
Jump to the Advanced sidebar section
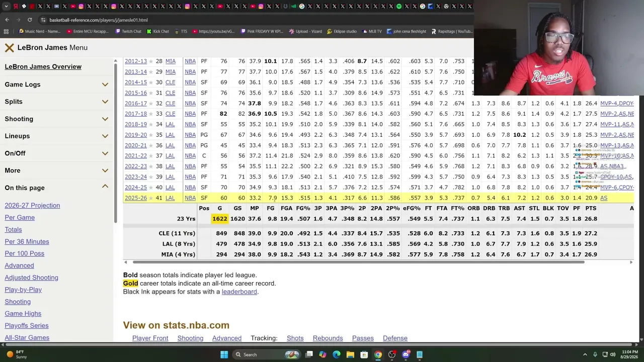pos(19,265)
